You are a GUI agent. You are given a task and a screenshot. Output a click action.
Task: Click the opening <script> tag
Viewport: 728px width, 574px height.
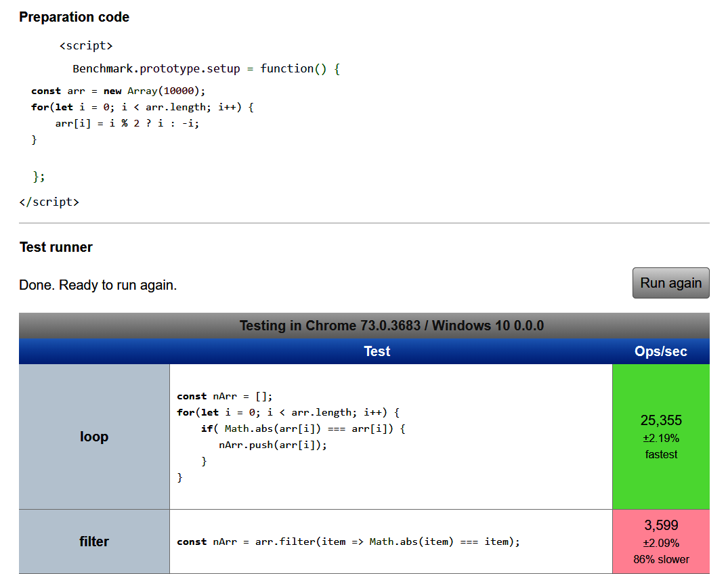85,45
